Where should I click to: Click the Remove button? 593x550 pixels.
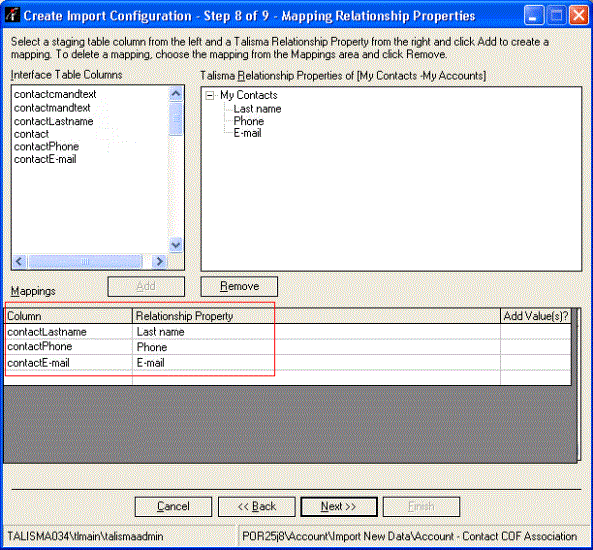pyautogui.click(x=239, y=286)
